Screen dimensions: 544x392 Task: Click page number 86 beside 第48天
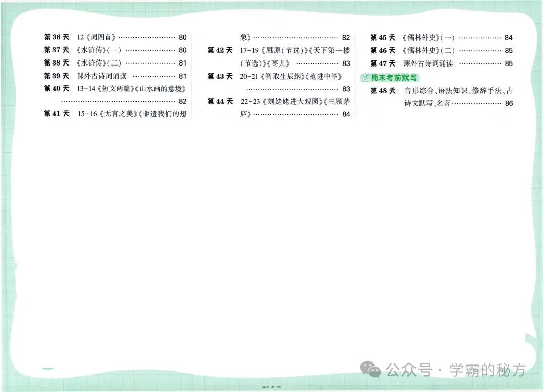point(508,103)
